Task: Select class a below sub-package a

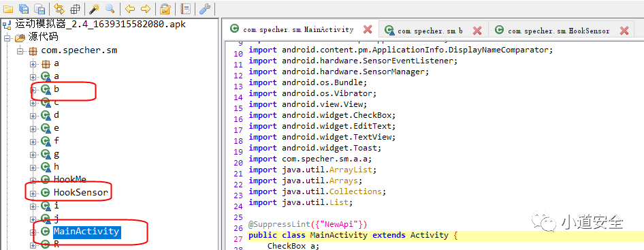Action: (x=57, y=76)
